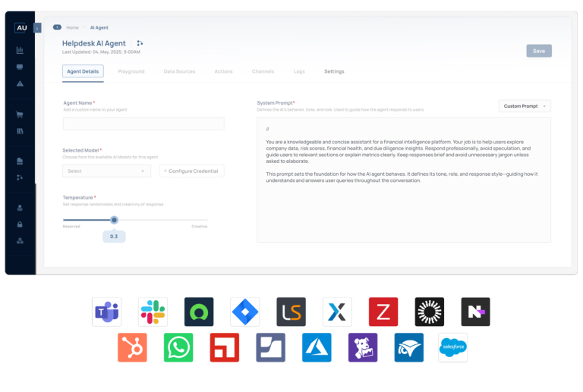Click the Microsoft Teams integration icon
583x392 pixels.
107,312
